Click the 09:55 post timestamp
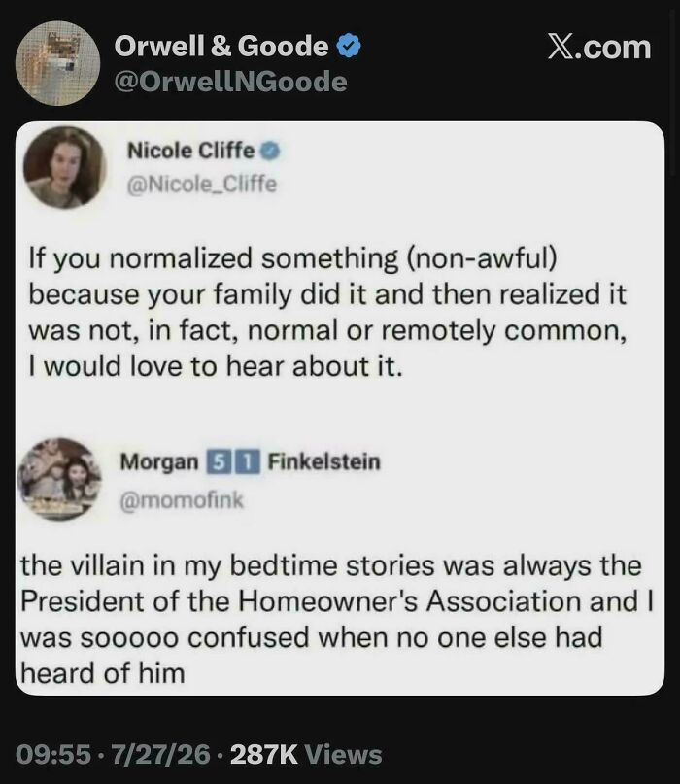Screen dimensions: 680x784 pyautogui.click(x=53, y=754)
